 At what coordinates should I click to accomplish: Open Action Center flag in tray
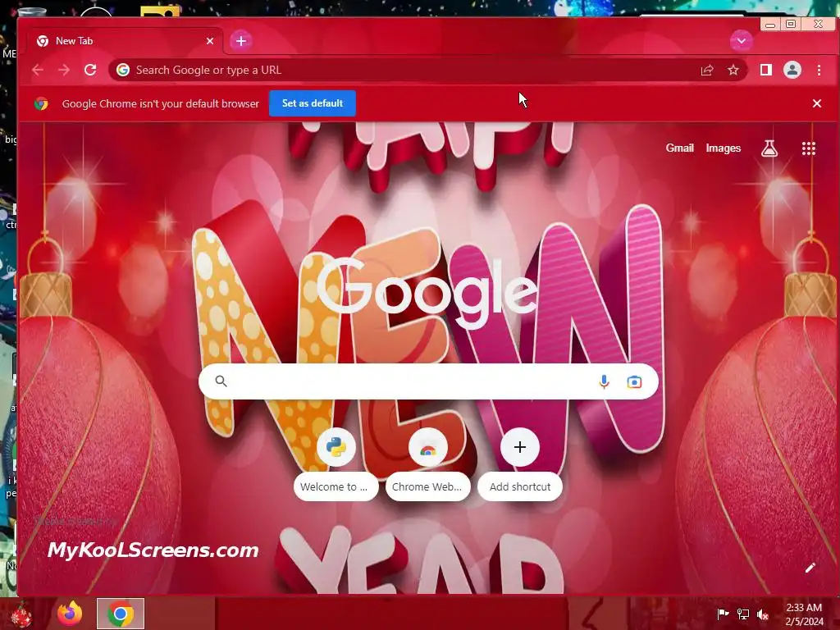pos(723,614)
